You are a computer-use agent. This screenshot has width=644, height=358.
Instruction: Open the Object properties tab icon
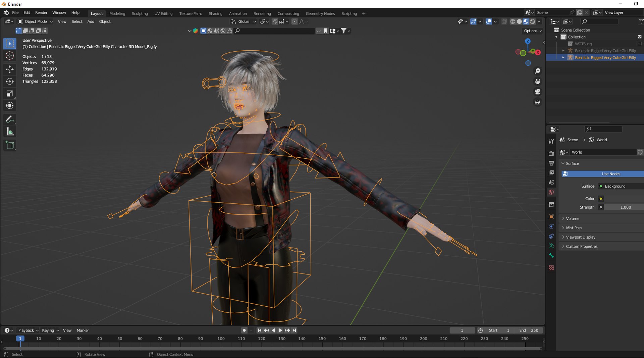coord(551,217)
